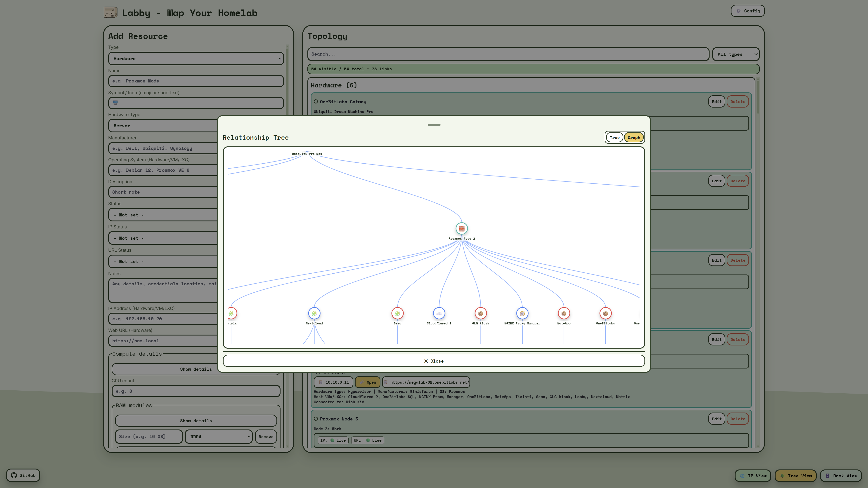The height and width of the screenshot is (488, 868).
Task: Open the megalab-02 URL link
Action: [x=426, y=382]
